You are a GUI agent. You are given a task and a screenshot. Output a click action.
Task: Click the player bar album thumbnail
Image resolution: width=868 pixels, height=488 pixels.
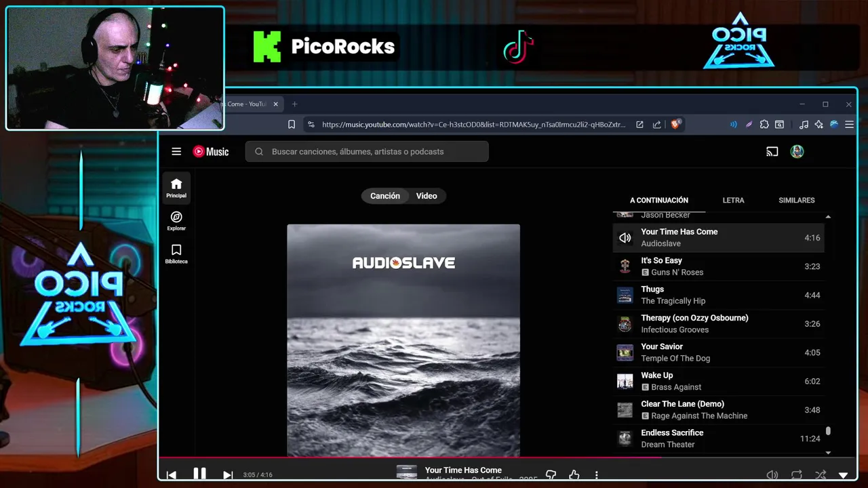(x=406, y=472)
